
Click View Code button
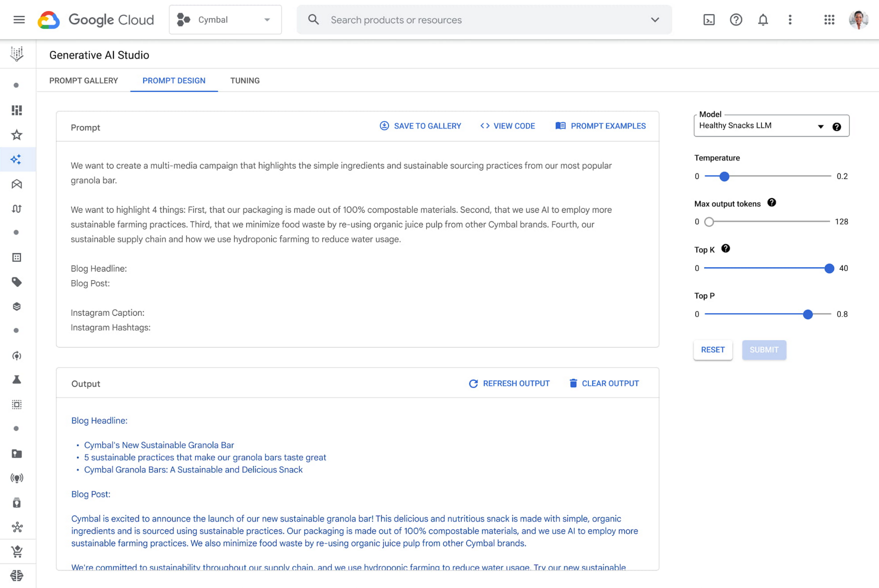pos(508,126)
